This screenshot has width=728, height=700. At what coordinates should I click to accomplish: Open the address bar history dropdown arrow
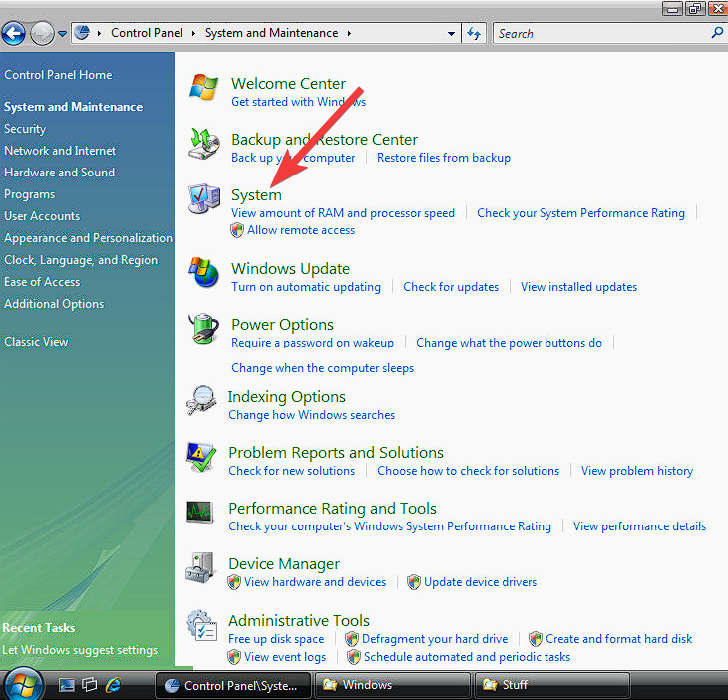tap(451, 33)
